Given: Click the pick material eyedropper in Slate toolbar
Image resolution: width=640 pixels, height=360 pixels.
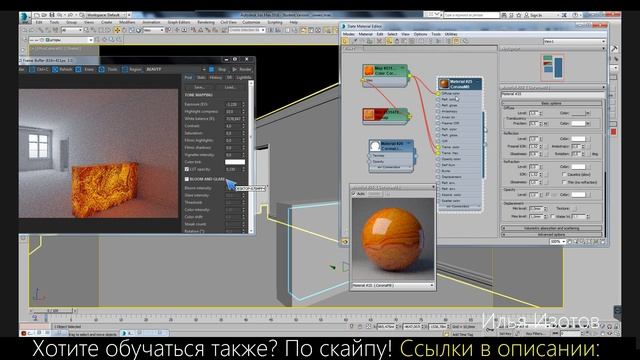Looking at the screenshot, I should tap(354, 41).
